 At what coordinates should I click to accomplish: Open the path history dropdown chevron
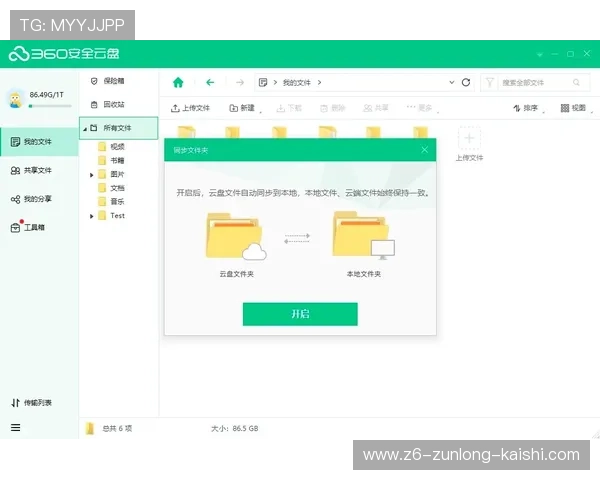pyautogui.click(x=452, y=82)
